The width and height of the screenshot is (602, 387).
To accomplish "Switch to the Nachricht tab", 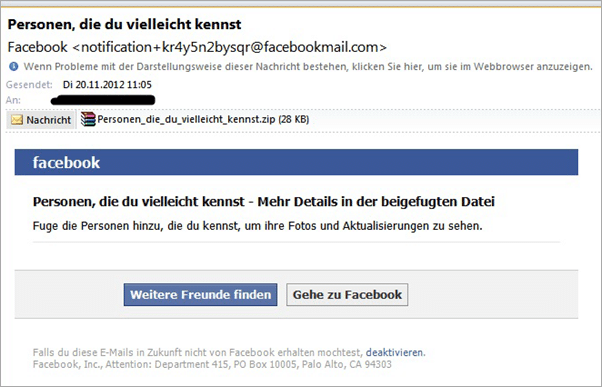I will (x=41, y=120).
